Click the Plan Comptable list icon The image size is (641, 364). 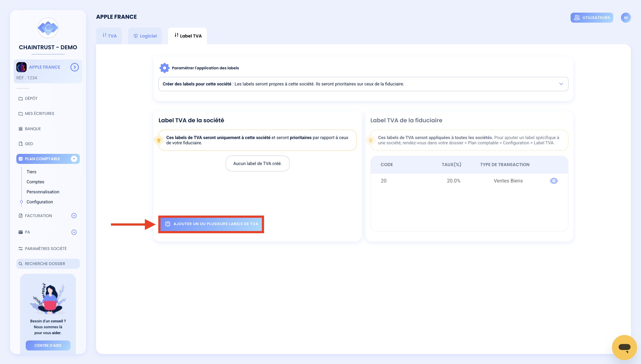point(20,159)
